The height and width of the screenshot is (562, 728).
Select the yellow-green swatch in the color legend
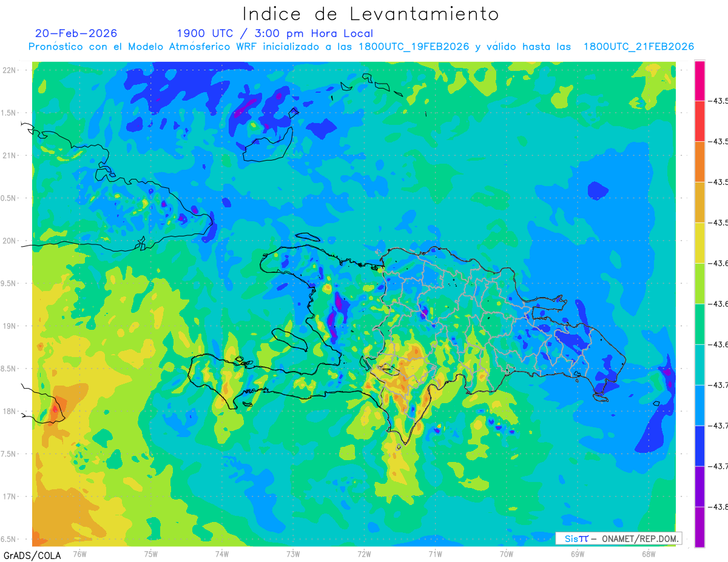point(699,284)
